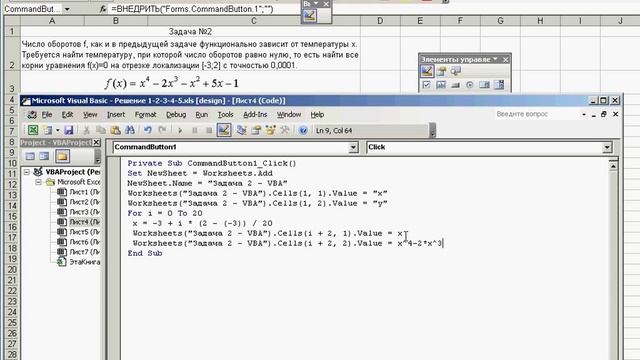The image size is (640, 360).
Task: Open the Control Toolbox options dropdown arrow
Action: (x=496, y=60)
